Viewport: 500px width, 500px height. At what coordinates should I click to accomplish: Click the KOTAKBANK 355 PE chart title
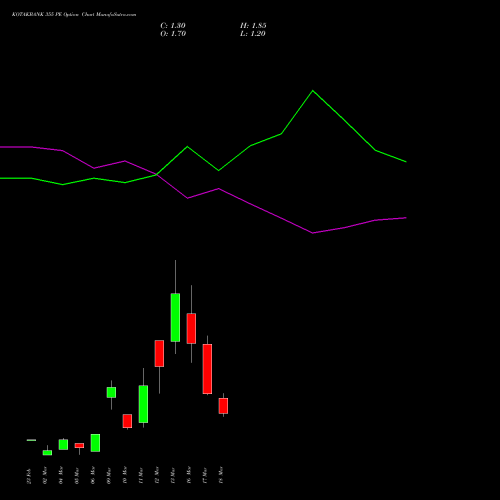[x=74, y=15]
